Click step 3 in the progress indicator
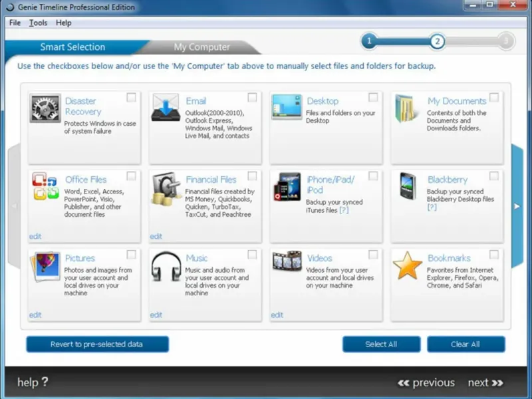Image resolution: width=532 pixels, height=399 pixels. 506,41
